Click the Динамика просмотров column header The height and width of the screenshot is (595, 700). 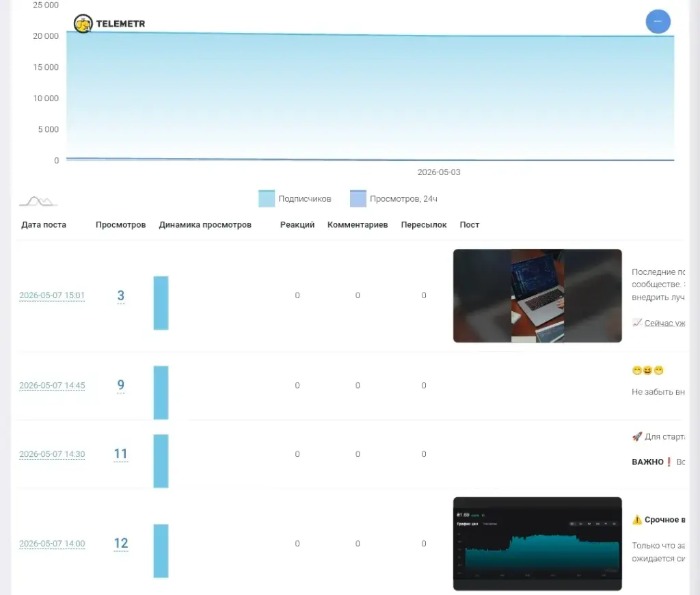205,225
